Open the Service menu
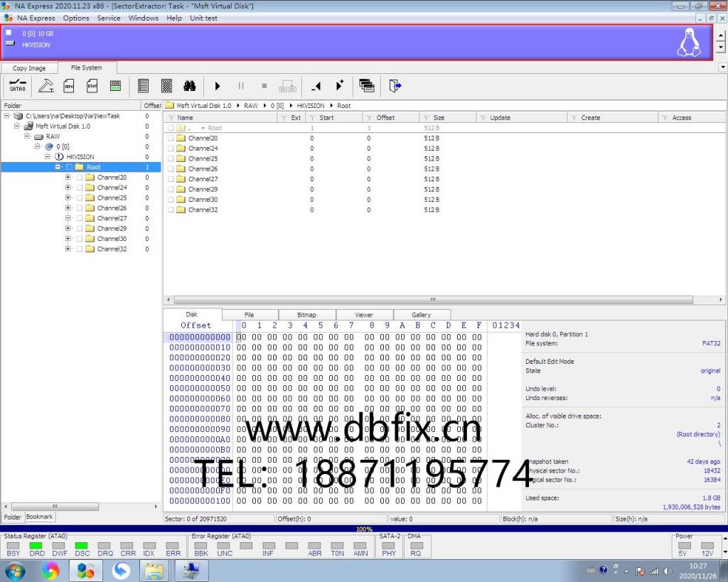 pos(109,18)
